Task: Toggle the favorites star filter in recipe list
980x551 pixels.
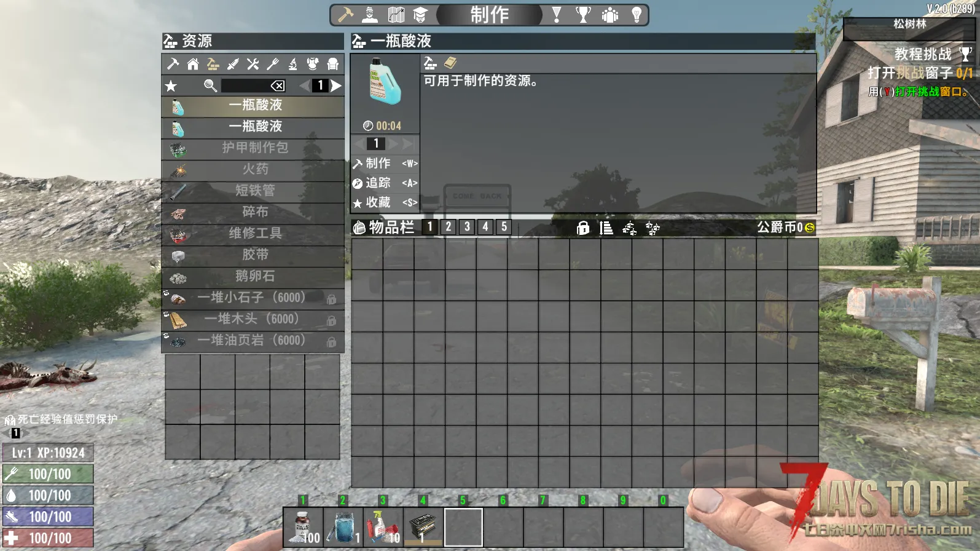Action: point(171,86)
